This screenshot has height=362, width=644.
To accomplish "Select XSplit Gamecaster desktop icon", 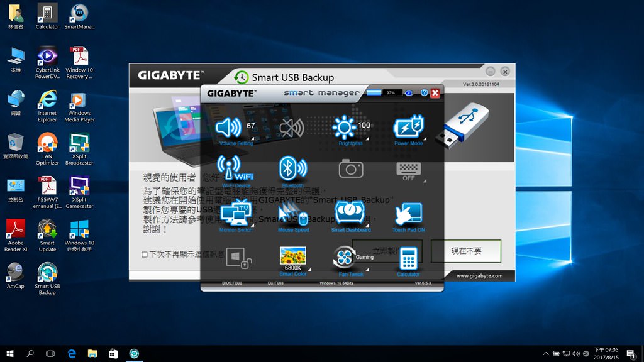I will coord(79,192).
